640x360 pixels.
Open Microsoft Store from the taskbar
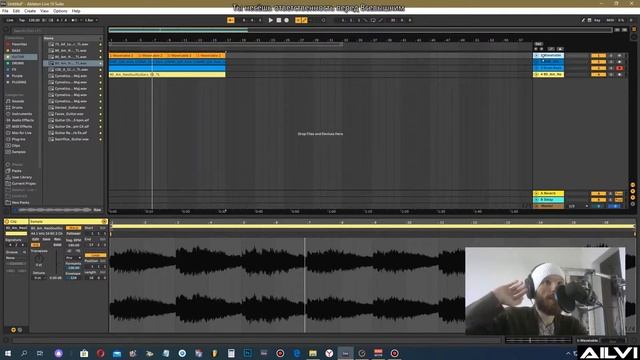click(x=84, y=353)
